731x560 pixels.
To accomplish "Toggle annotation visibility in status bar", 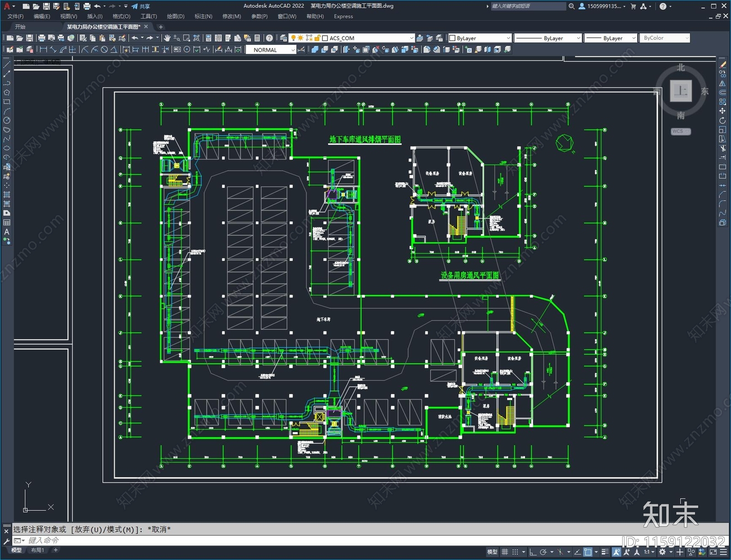I will [x=617, y=552].
